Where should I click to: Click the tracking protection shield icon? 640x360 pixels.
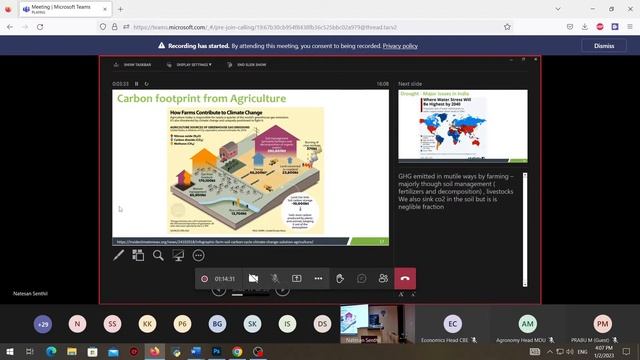(x=102, y=27)
